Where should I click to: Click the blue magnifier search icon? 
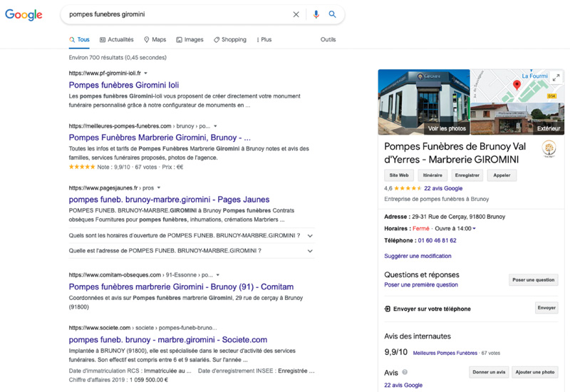[x=332, y=14]
